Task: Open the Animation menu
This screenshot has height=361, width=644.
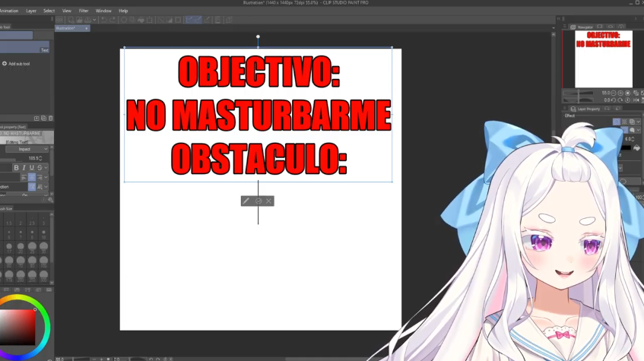Action: 9,11
